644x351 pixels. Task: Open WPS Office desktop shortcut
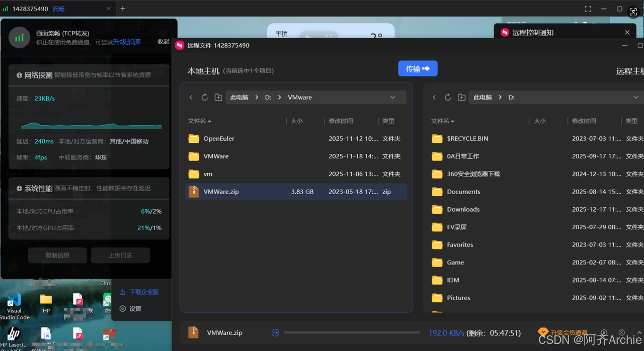109,334
